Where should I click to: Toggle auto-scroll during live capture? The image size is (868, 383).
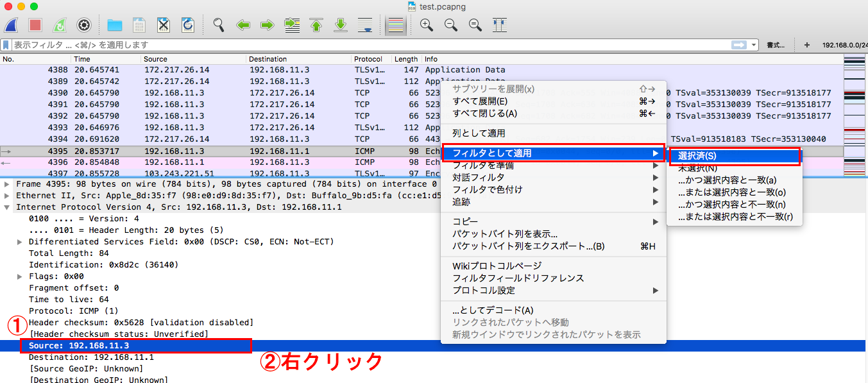[365, 26]
